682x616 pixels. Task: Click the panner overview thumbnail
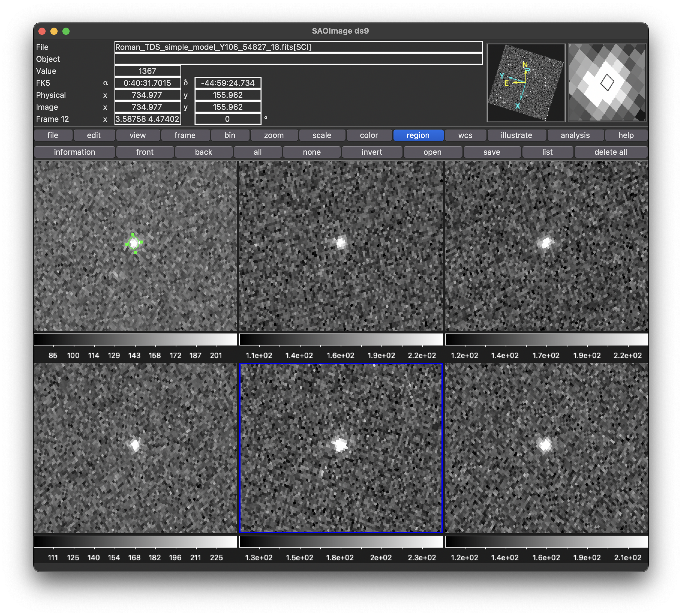526,83
